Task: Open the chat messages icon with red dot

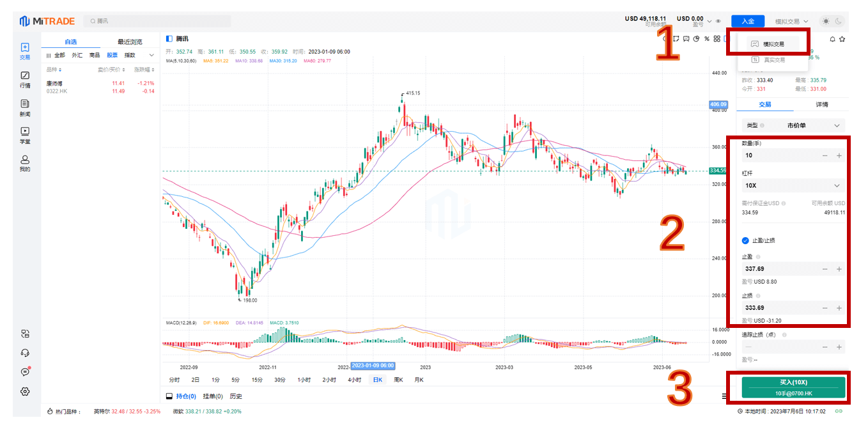Action: (25, 372)
